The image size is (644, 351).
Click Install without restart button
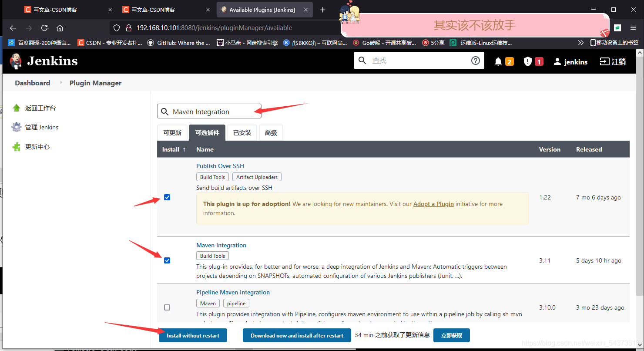193,335
